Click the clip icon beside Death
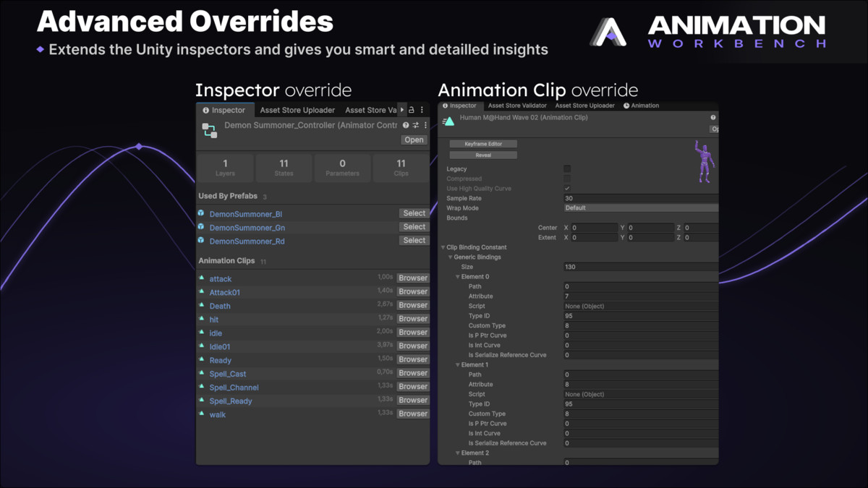The height and width of the screenshot is (488, 868). coord(202,306)
